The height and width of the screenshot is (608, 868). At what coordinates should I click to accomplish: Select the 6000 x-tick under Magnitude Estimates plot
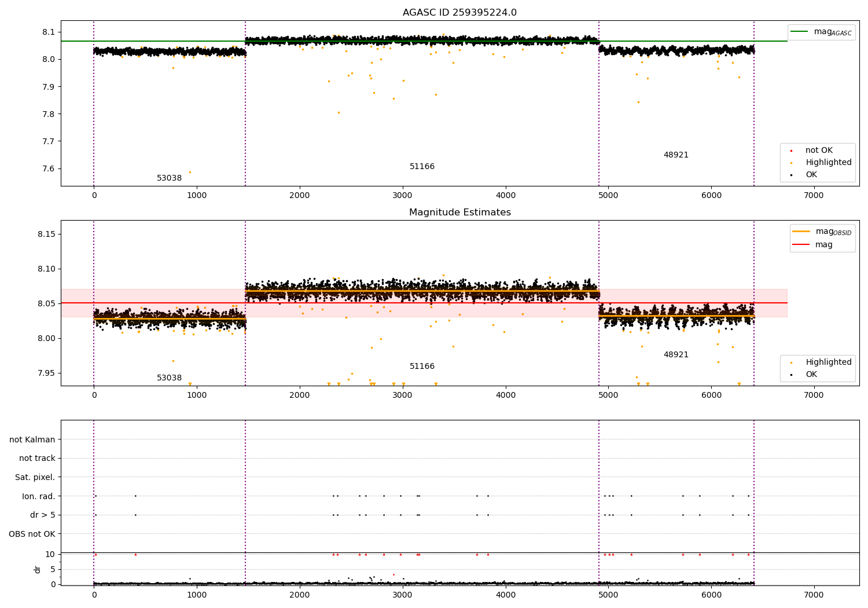click(711, 395)
